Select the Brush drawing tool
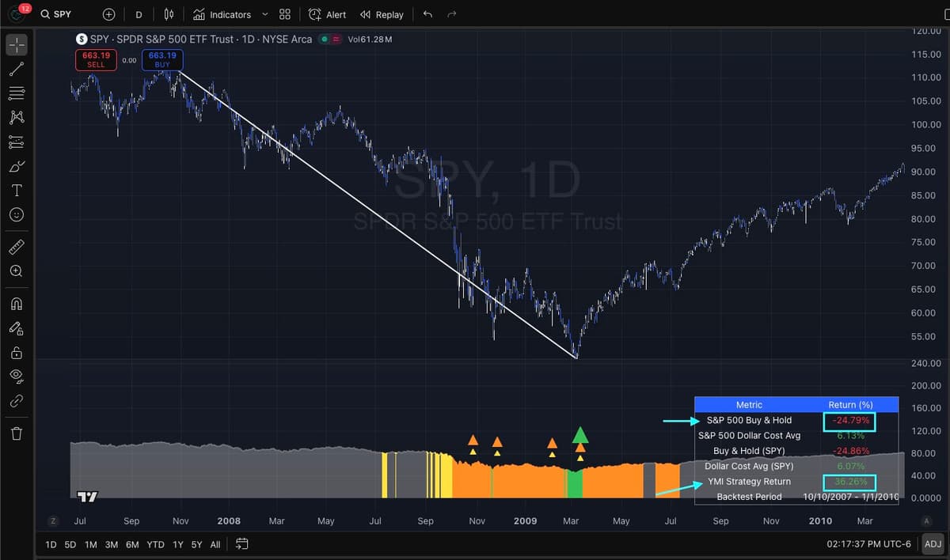This screenshot has height=560, width=950. pos(17,165)
